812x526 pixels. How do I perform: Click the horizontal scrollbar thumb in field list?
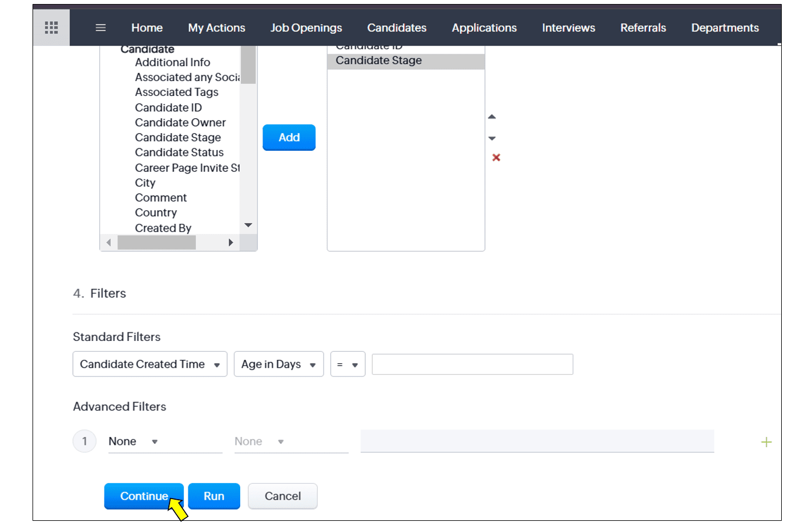[x=157, y=243]
